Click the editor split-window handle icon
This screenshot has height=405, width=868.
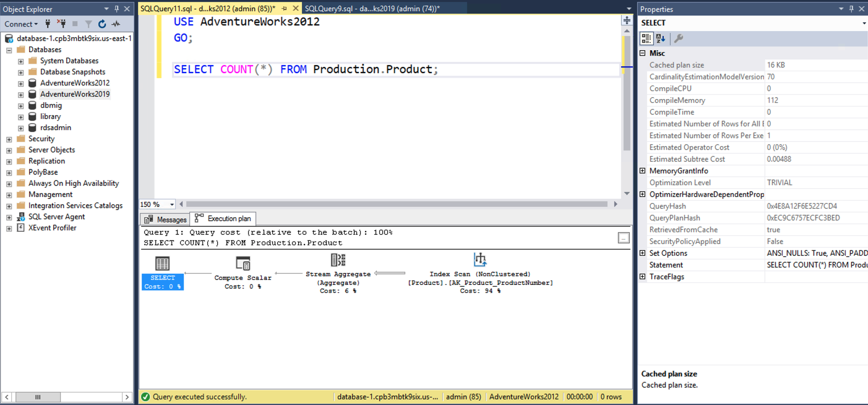click(626, 20)
